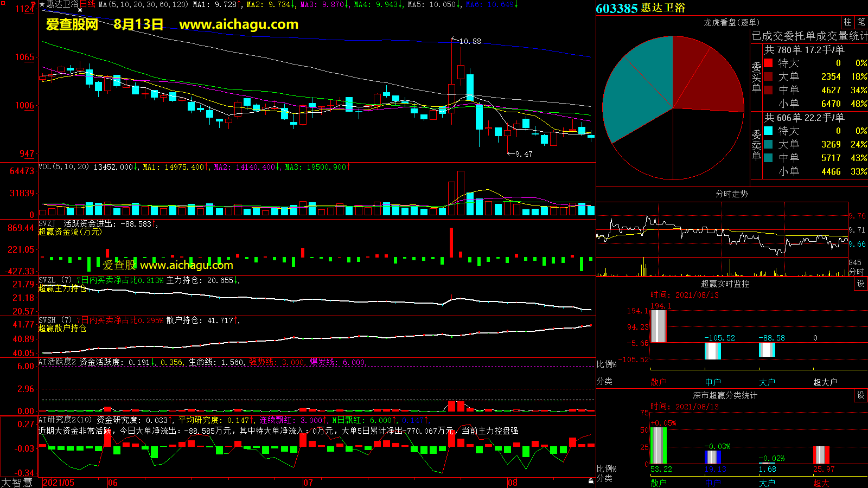Viewport: 868px width, 488px height.
Task: Click the lock icon at chart bottom-right
Action: [x=591, y=481]
